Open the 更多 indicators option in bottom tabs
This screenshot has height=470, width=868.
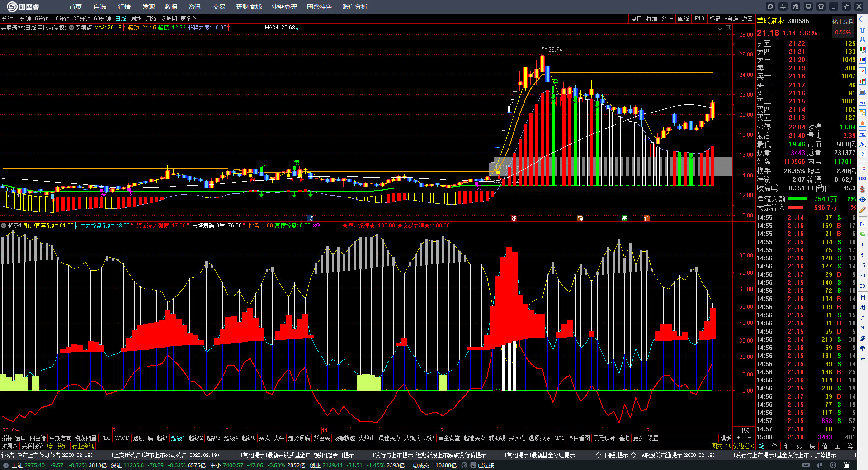638,438
